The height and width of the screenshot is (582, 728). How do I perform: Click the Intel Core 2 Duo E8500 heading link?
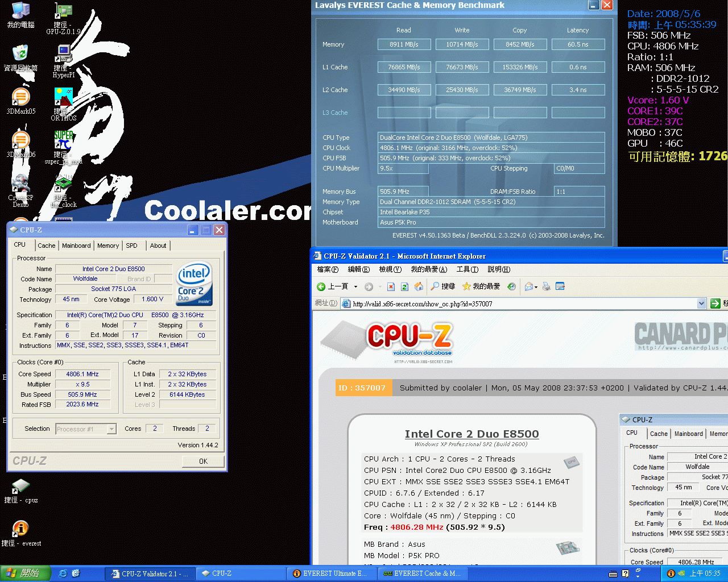coord(471,434)
